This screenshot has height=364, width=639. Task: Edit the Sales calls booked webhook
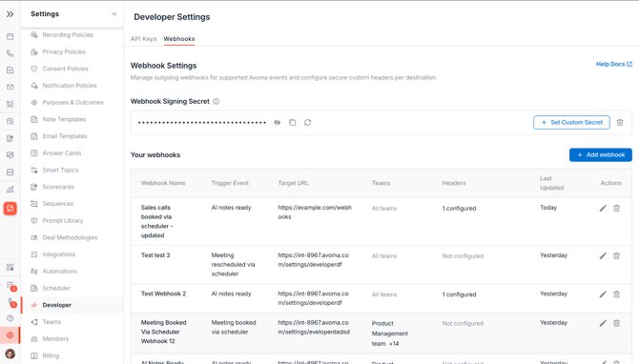click(x=603, y=208)
